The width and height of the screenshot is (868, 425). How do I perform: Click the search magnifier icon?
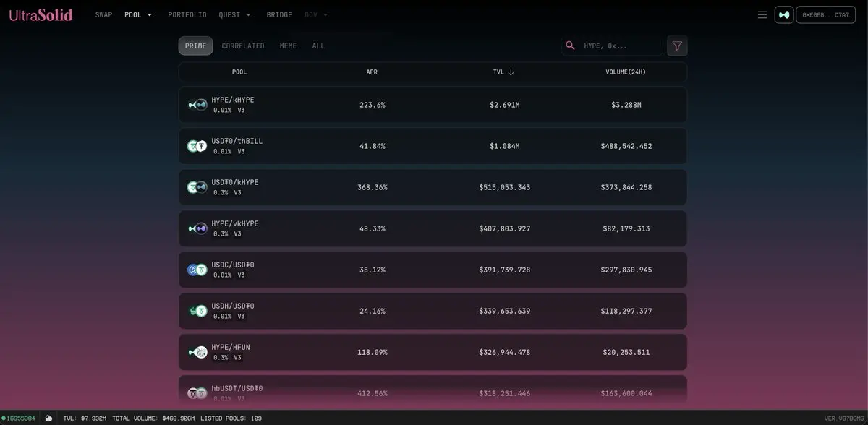570,46
